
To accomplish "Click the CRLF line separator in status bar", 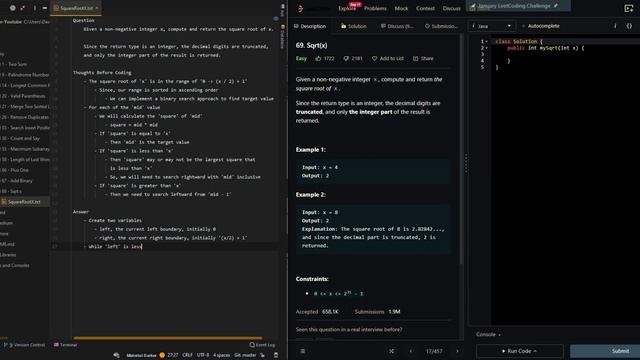I will [x=187, y=355].
